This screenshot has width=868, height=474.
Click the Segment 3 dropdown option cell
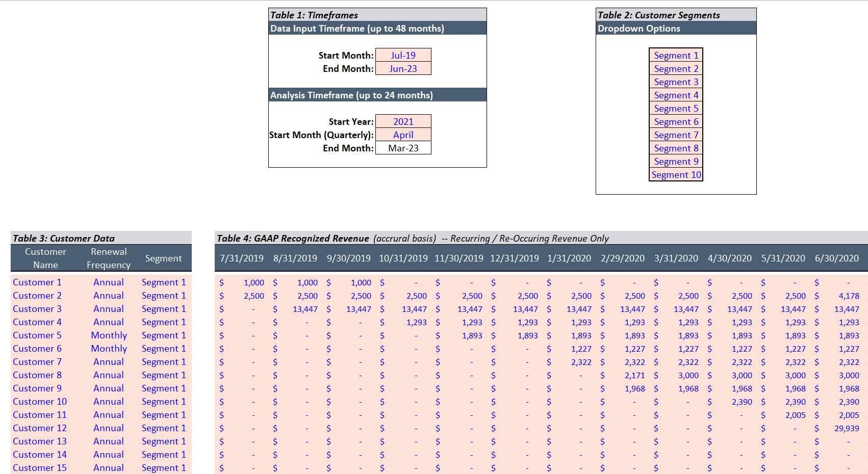point(676,82)
